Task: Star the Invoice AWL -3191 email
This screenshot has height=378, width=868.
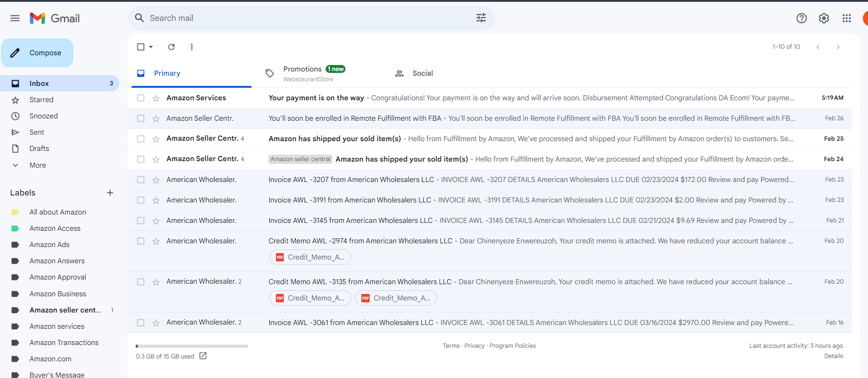Action: click(x=156, y=200)
